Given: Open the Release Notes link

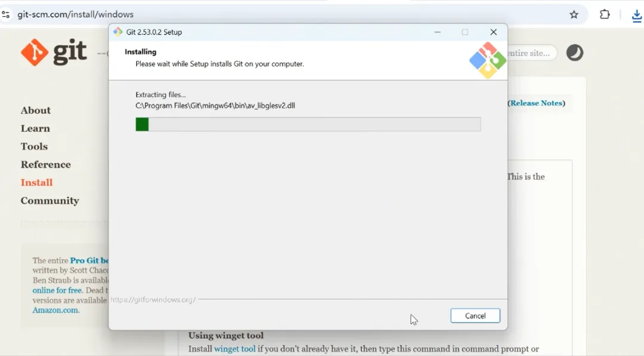Looking at the screenshot, I should tap(536, 103).
